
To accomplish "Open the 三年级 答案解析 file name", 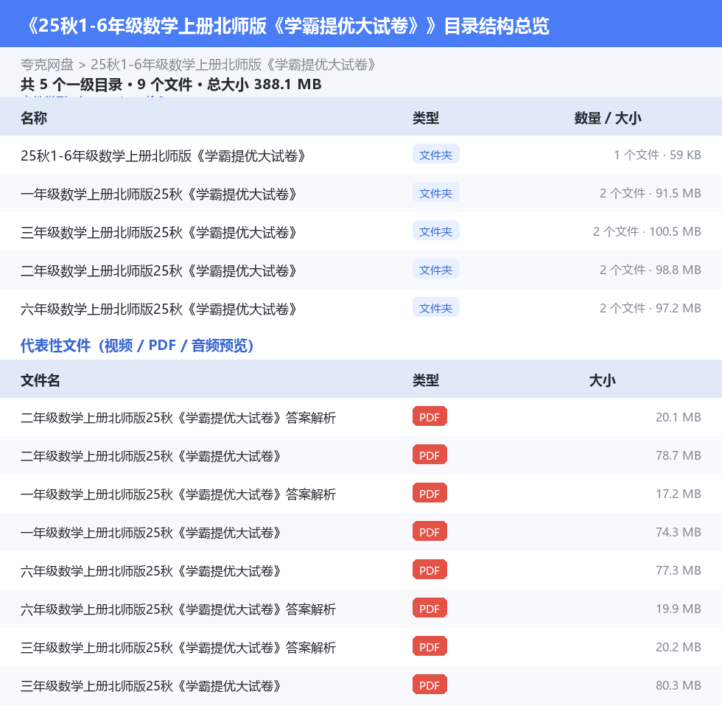I will pos(178,648).
